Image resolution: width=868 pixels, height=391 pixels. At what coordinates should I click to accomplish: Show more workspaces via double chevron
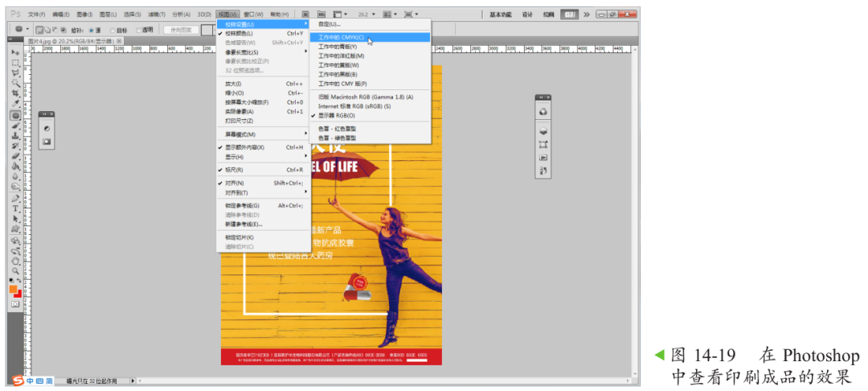coord(586,14)
